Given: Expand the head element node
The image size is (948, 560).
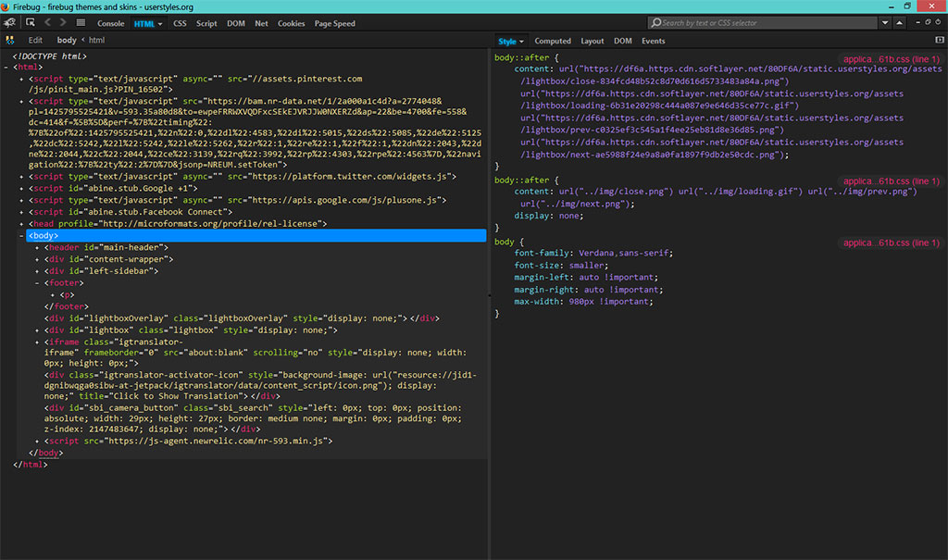Looking at the screenshot, I should coord(22,223).
